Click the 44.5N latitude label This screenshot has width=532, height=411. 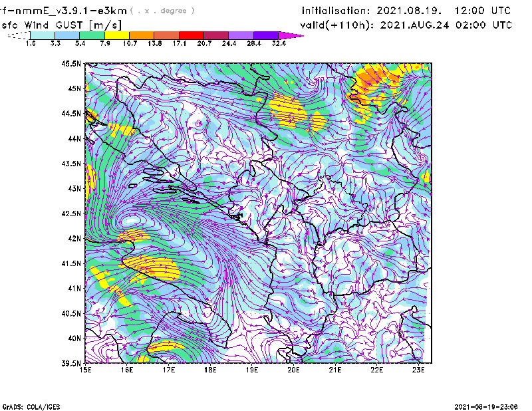point(71,113)
